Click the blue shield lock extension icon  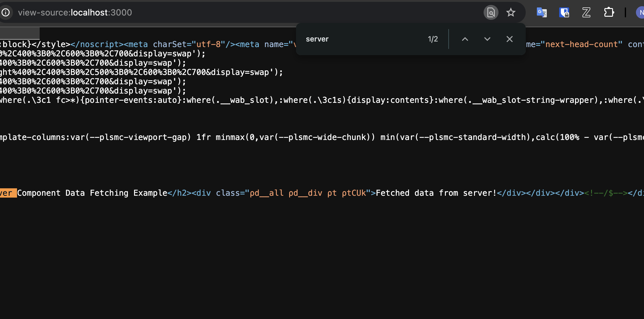(x=564, y=12)
